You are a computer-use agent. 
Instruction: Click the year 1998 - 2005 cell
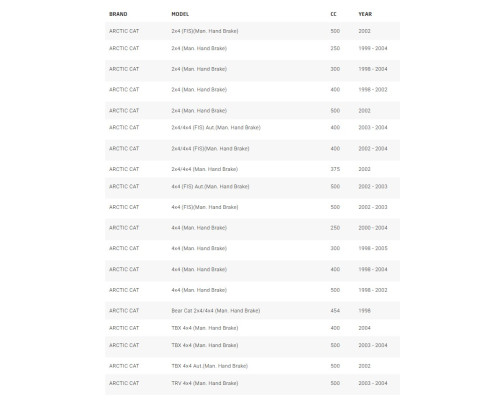pyautogui.click(x=373, y=248)
